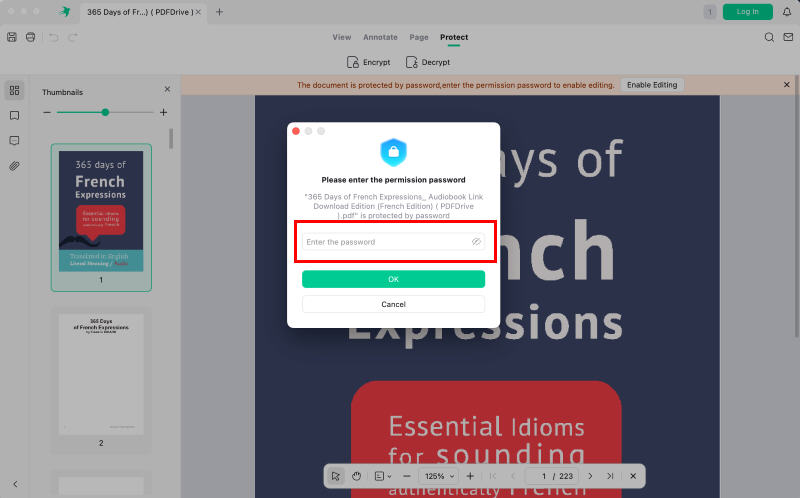
Task: Open the comments panel in sidebar
Action: tap(15, 140)
